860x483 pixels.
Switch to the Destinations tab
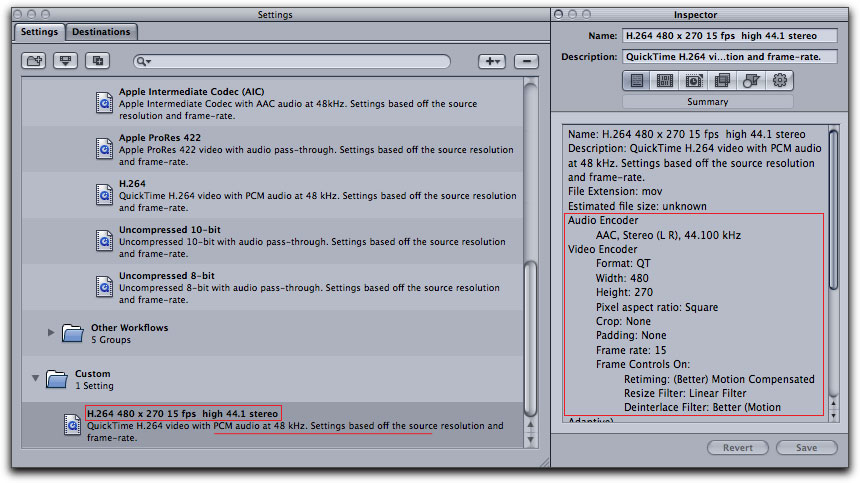click(101, 32)
